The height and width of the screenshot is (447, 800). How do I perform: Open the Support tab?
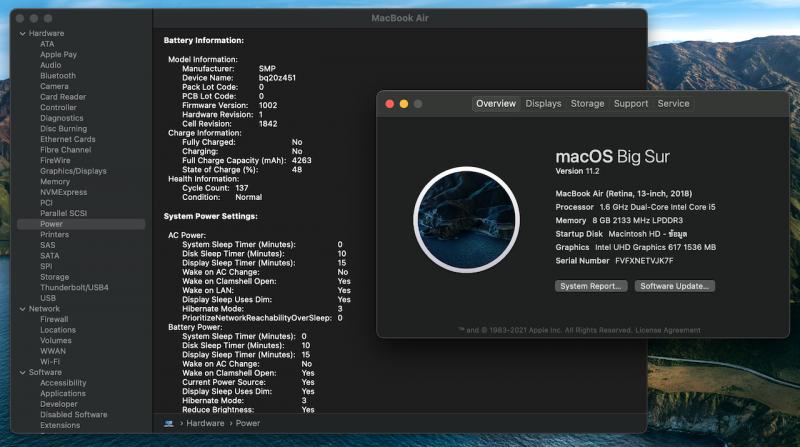coord(631,104)
